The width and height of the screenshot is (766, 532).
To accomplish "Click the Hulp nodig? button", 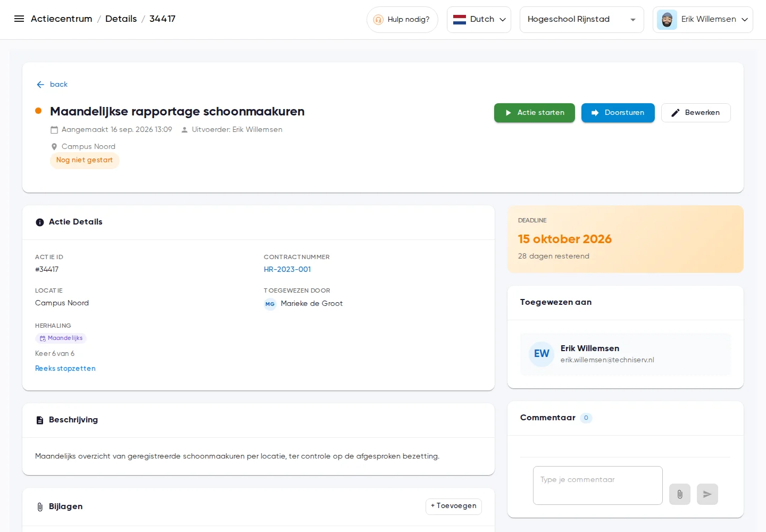I will [x=402, y=20].
